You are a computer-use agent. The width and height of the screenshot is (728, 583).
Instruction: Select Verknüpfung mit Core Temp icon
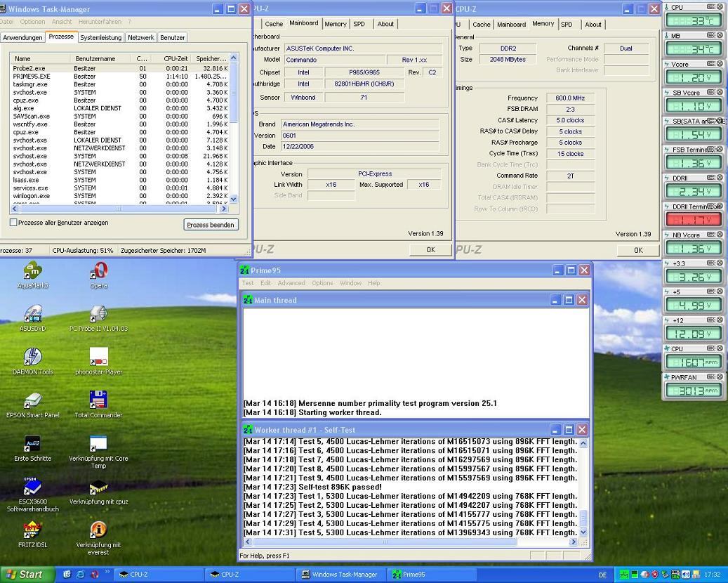(x=98, y=452)
